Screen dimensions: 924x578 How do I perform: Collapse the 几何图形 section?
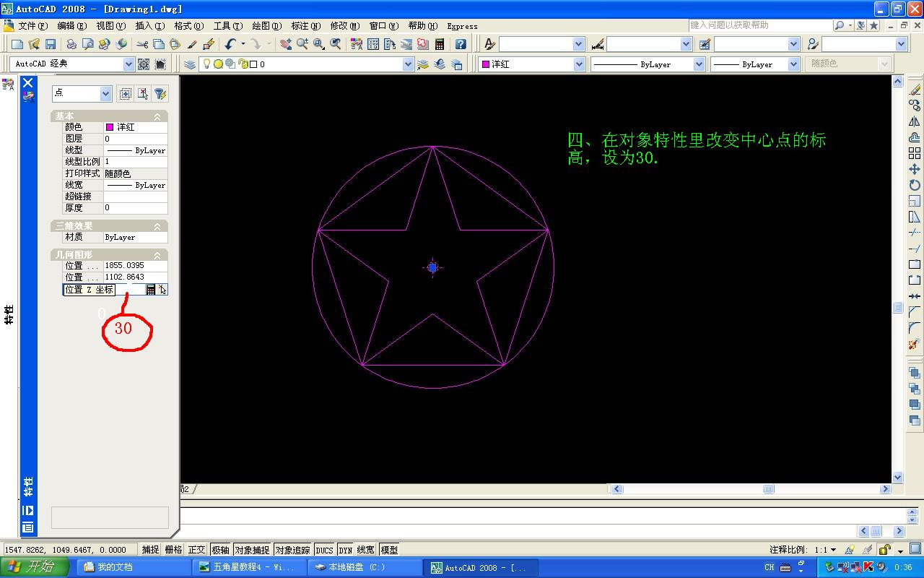pyautogui.click(x=157, y=255)
